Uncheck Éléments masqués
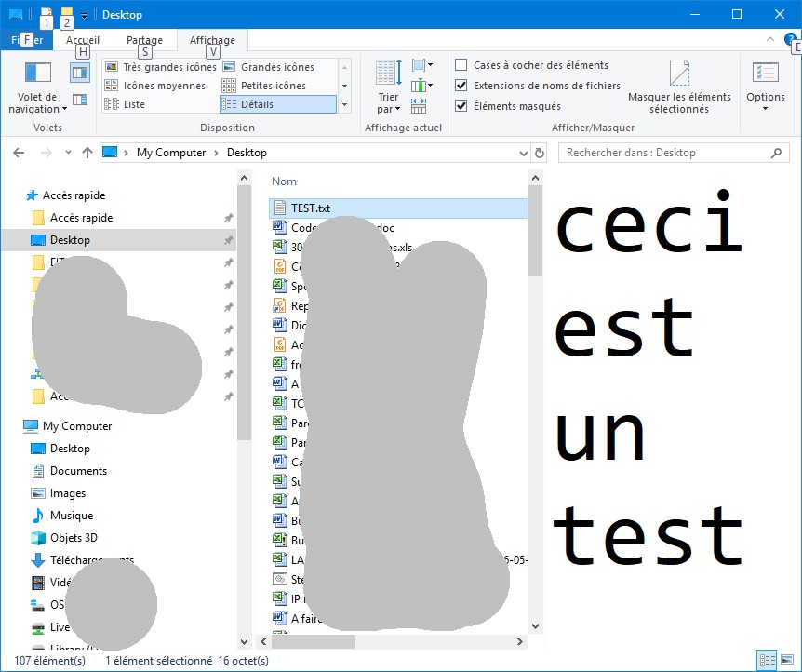The height and width of the screenshot is (672, 802). point(508,106)
